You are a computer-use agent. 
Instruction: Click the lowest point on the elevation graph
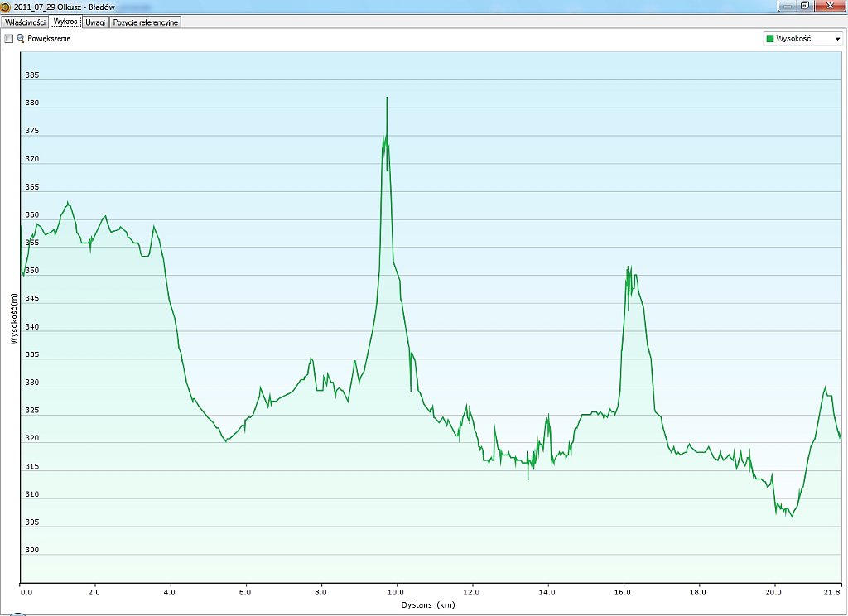792,517
